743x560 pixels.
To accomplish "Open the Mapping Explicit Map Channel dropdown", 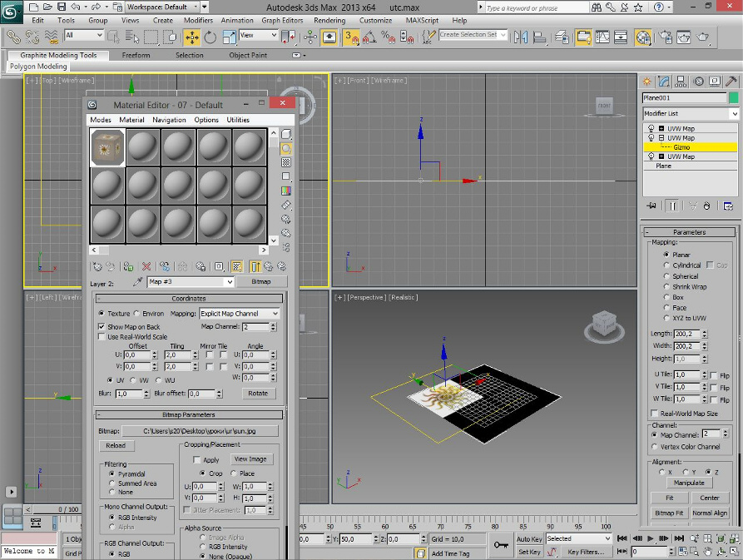I will point(240,314).
